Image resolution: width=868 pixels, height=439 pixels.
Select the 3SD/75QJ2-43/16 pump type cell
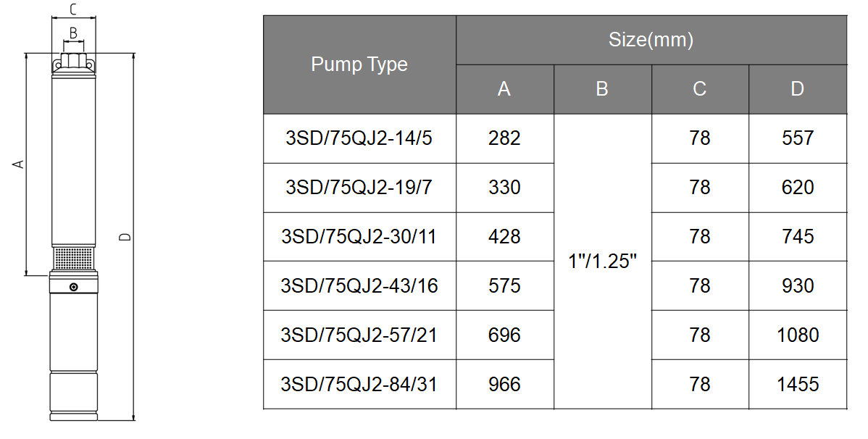359,286
